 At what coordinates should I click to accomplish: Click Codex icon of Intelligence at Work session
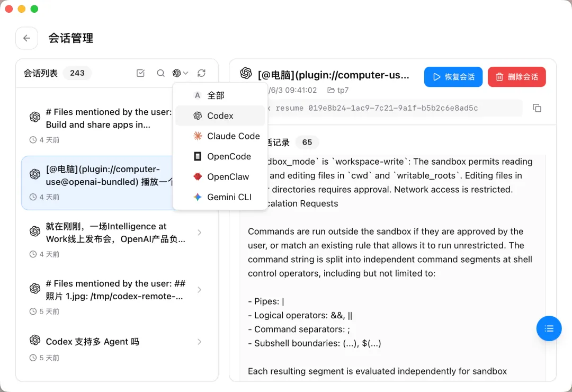point(35,231)
